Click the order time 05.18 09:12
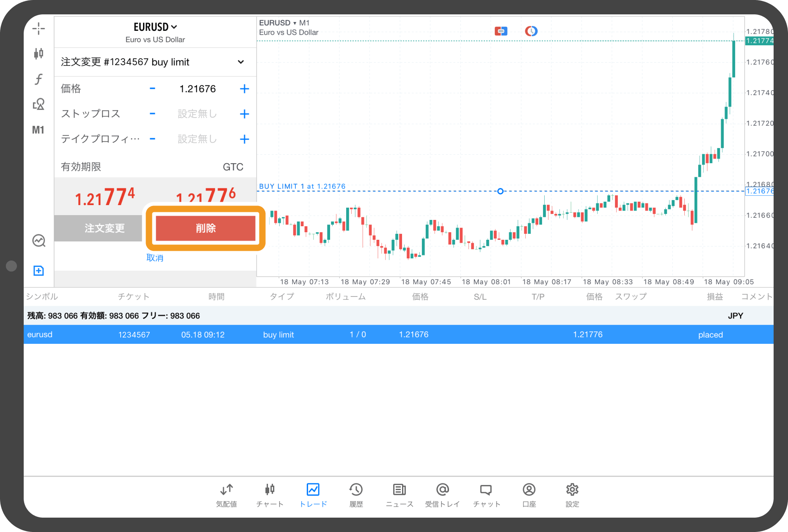 (203, 335)
